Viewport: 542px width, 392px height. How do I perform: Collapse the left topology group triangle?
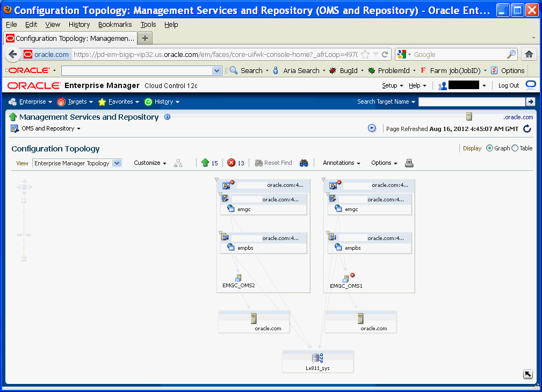click(216, 179)
